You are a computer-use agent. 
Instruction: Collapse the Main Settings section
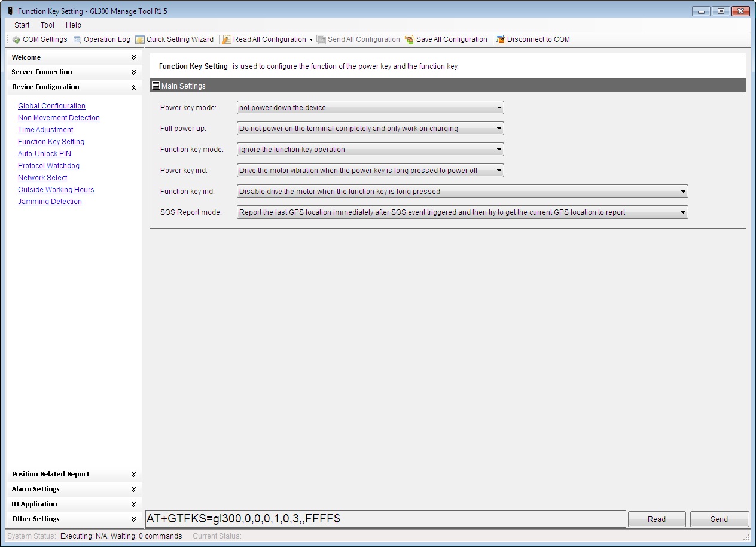(156, 86)
